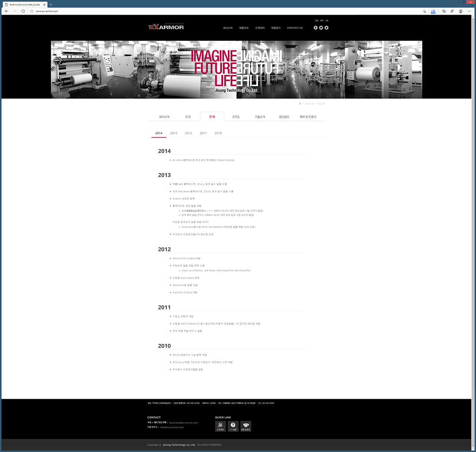This screenshot has width=476, height=452.
Task: Click the 고객센터 quick link icon
Action: pos(220,426)
